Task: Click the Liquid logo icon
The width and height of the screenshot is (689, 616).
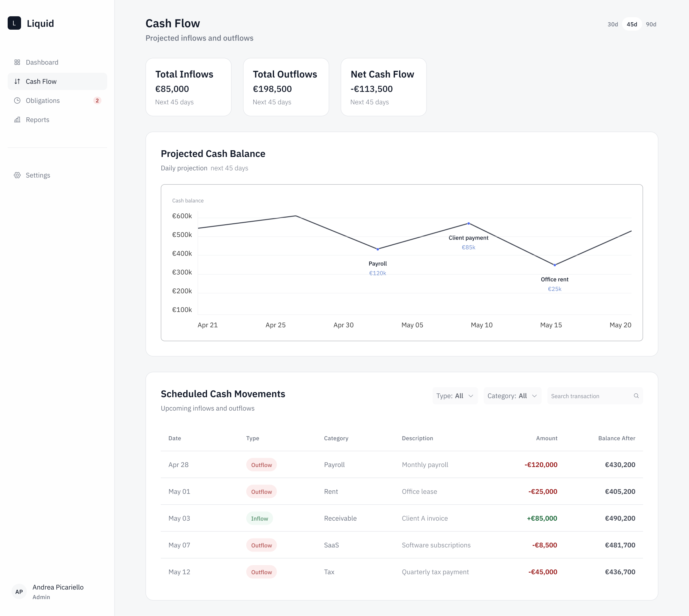Action: [14, 23]
